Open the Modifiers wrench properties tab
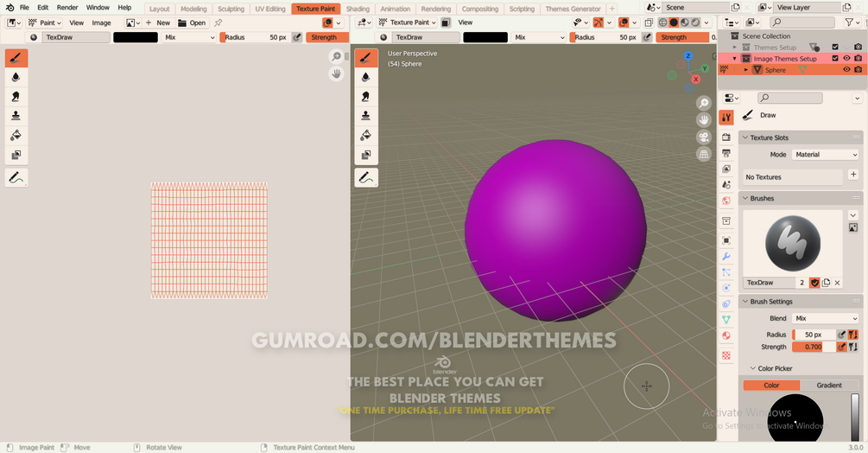Image resolution: width=868 pixels, height=453 pixels. (726, 257)
